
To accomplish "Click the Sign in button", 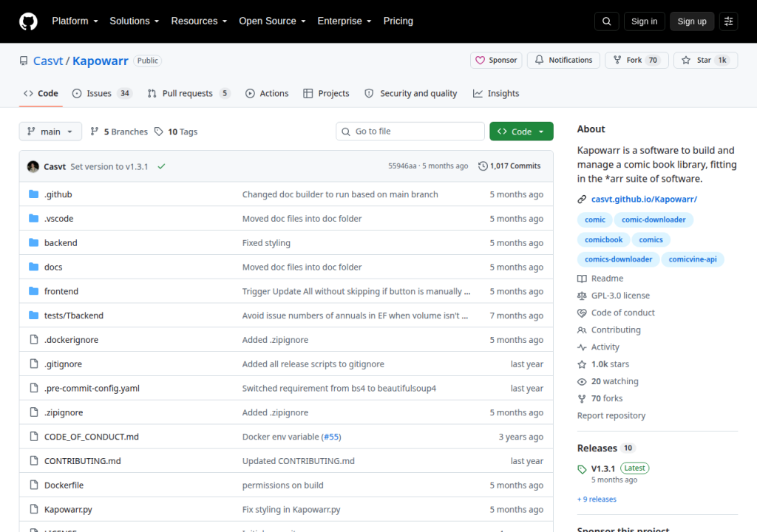I will [x=644, y=21].
